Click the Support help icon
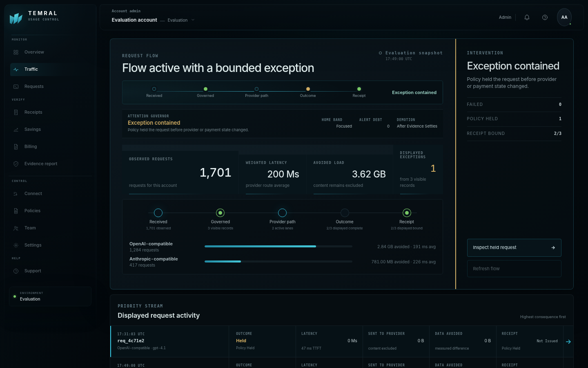The image size is (588, 368). (16, 271)
